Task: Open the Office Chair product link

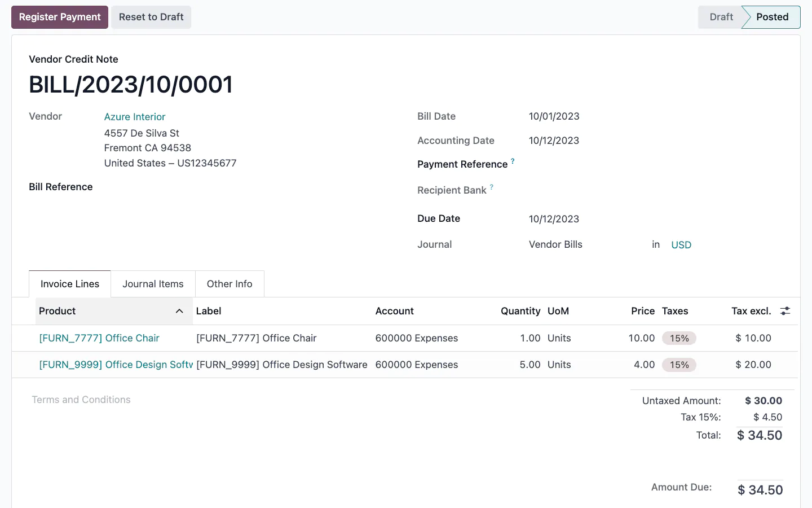Action: (99, 338)
